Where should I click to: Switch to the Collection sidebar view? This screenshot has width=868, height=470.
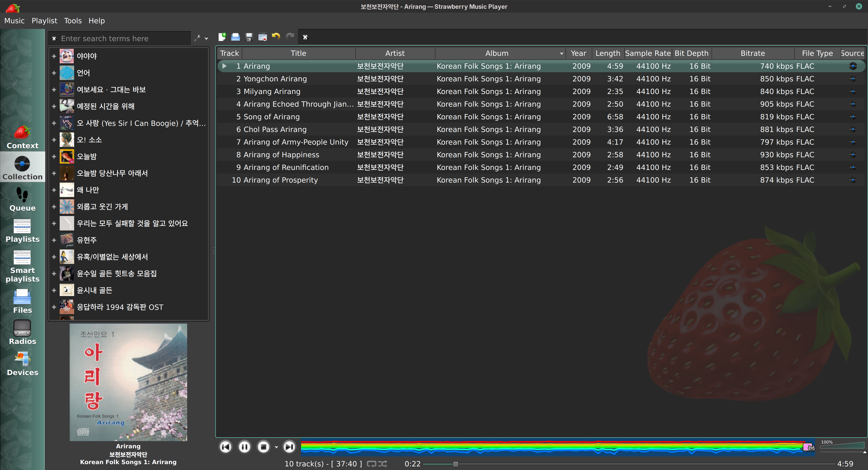click(x=22, y=168)
